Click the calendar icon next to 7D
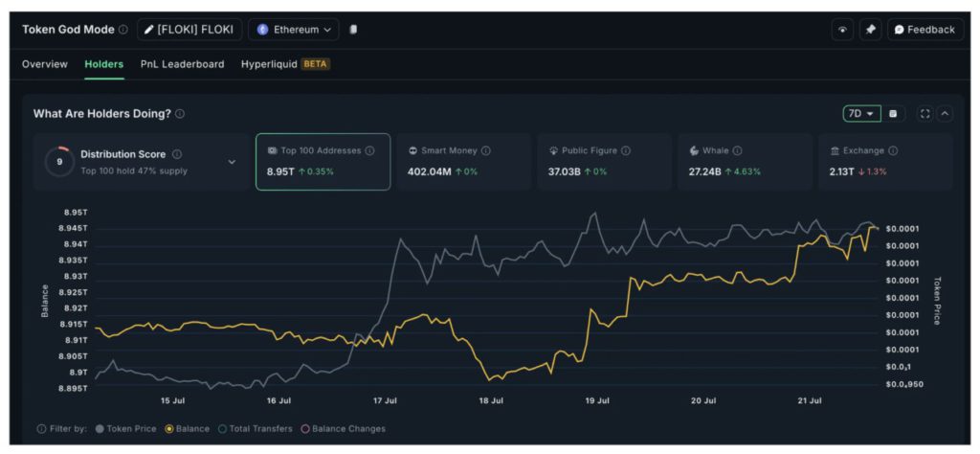Image resolution: width=980 pixels, height=454 pixels. pos(893,113)
